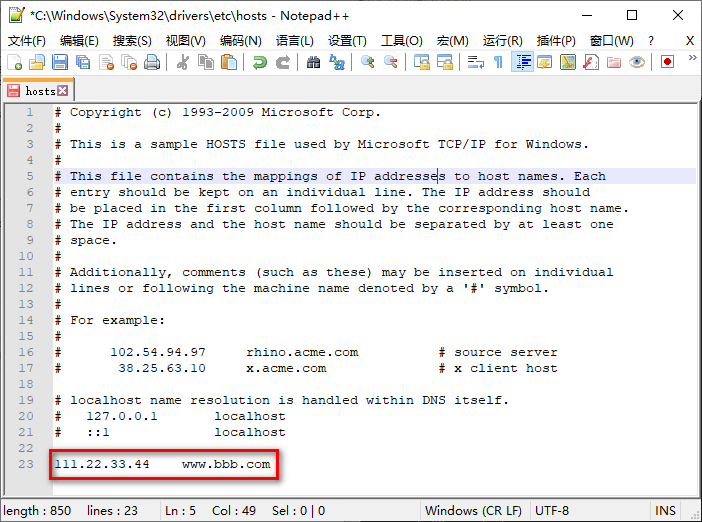The image size is (702, 522).
Task: Open the Replace dialog icon
Action: 337,62
